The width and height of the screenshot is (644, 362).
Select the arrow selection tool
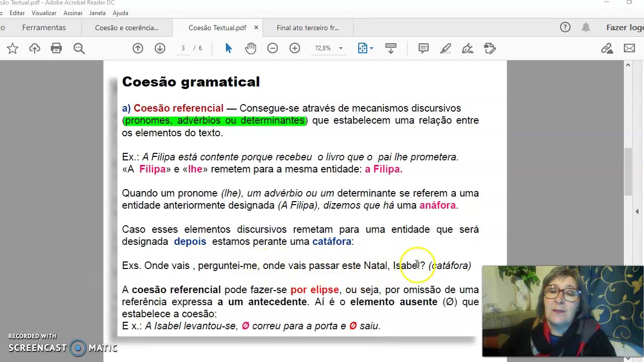(x=228, y=48)
